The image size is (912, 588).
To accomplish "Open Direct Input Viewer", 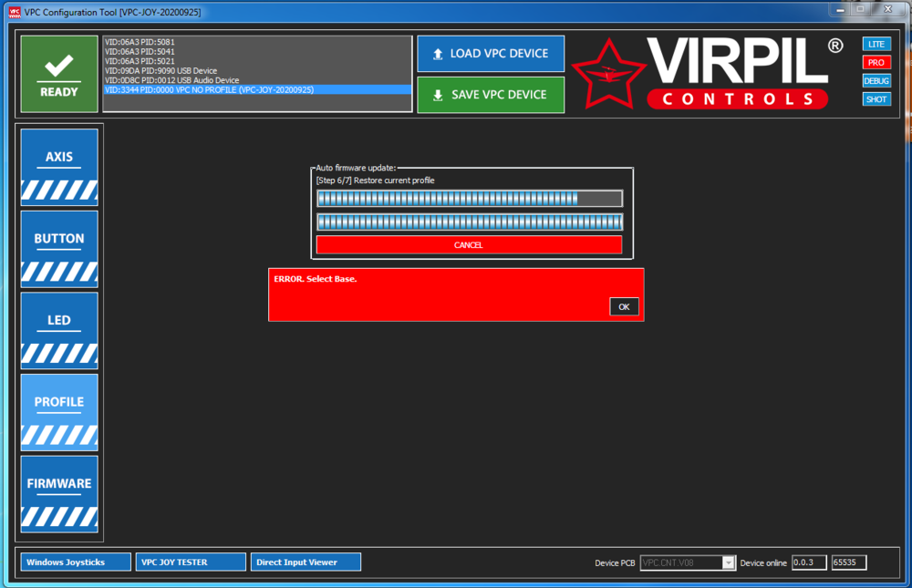I will (306, 562).
